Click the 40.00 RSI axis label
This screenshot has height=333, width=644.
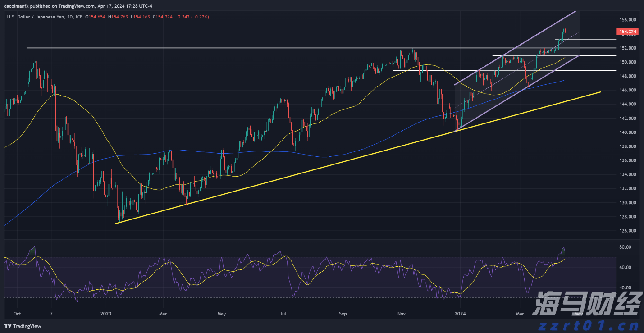[625, 287]
